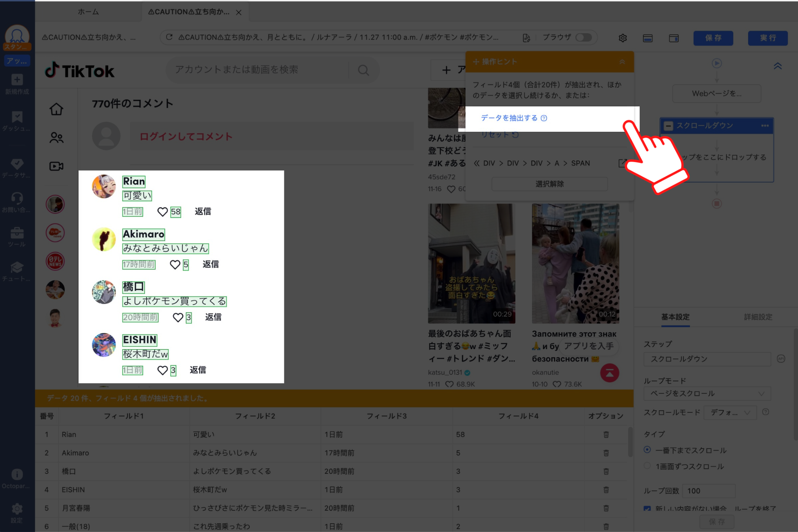This screenshot has height=532, width=798.
Task: Click the scroll mode help icon
Action: coord(766,412)
